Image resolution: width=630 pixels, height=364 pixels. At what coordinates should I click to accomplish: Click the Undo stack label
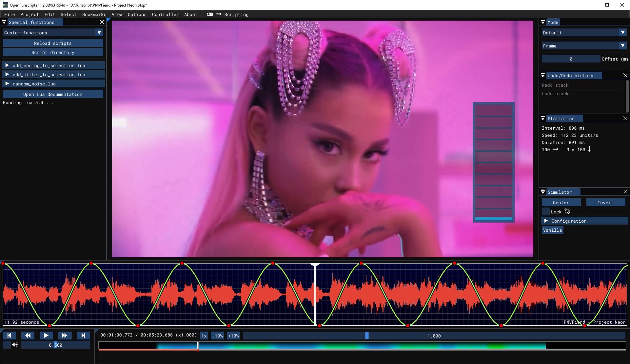[555, 94]
